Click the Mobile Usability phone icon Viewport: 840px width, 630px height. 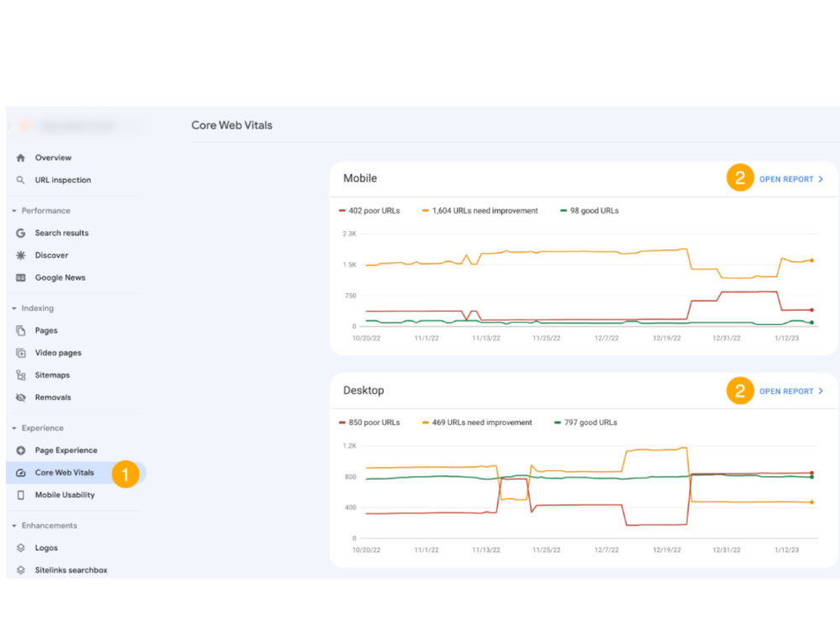coord(20,495)
